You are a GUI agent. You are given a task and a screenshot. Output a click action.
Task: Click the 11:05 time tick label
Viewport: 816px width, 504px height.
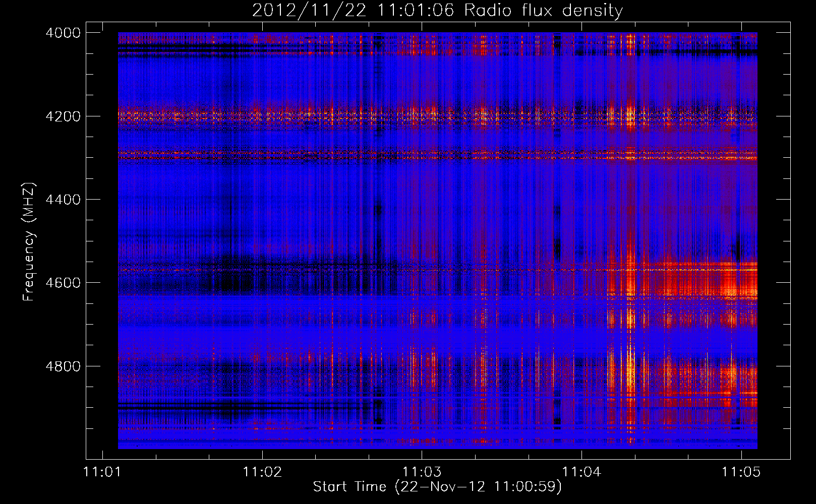tap(741, 472)
